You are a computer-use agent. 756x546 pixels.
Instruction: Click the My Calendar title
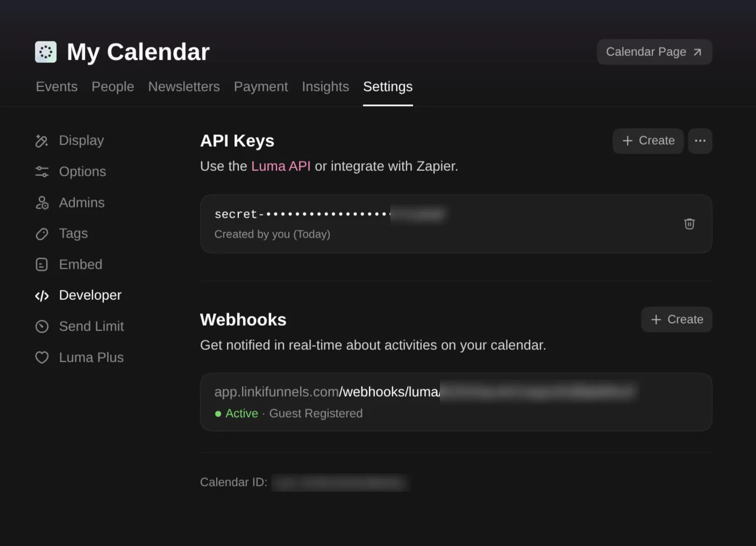coord(138,52)
